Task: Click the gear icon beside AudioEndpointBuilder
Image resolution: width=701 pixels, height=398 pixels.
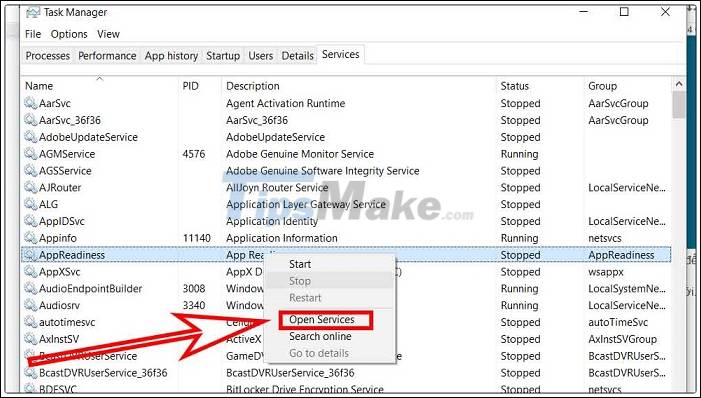Action: (30, 288)
